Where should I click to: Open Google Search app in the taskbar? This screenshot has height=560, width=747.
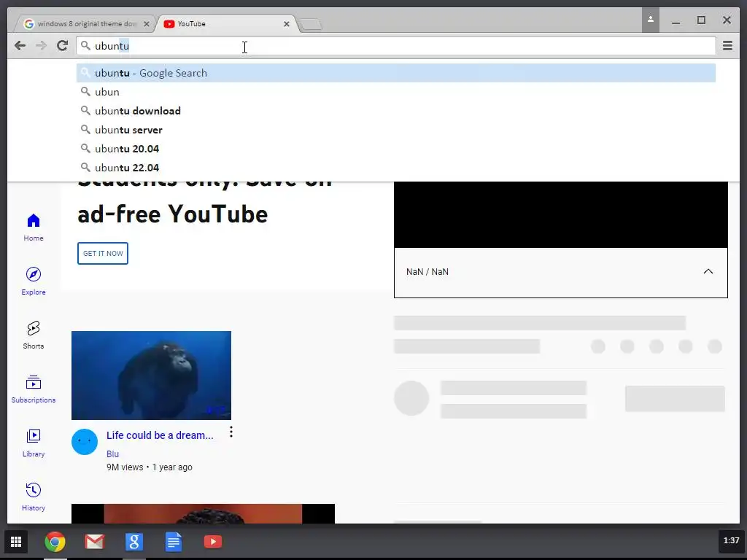[134, 542]
